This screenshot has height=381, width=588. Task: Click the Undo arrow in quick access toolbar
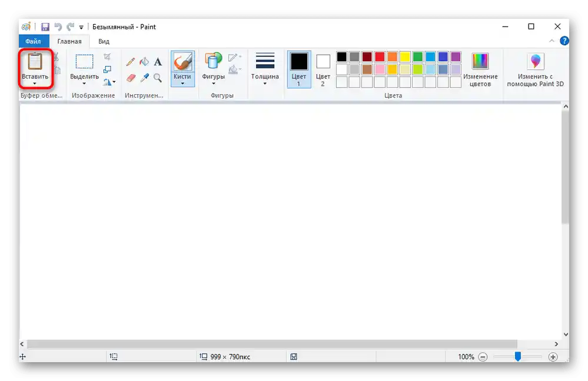coord(58,26)
